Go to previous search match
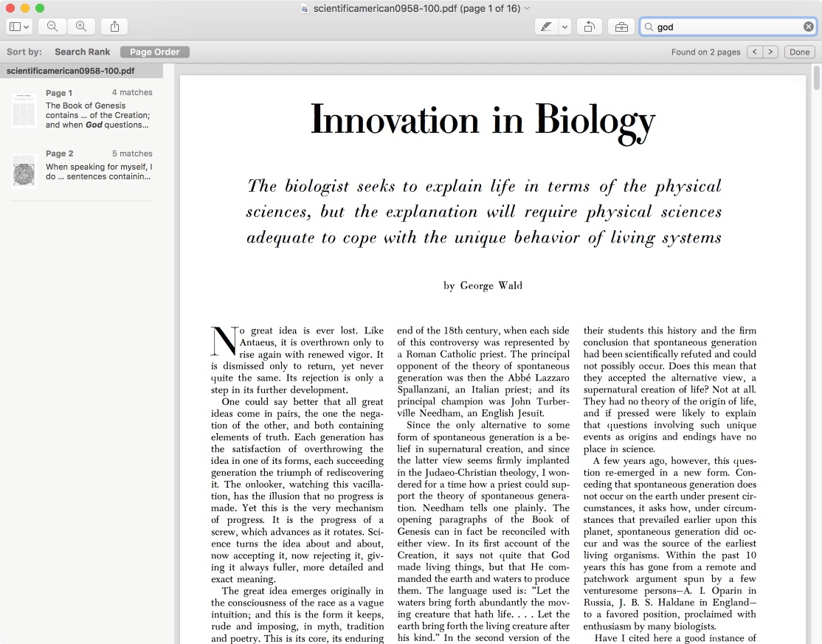 click(754, 52)
